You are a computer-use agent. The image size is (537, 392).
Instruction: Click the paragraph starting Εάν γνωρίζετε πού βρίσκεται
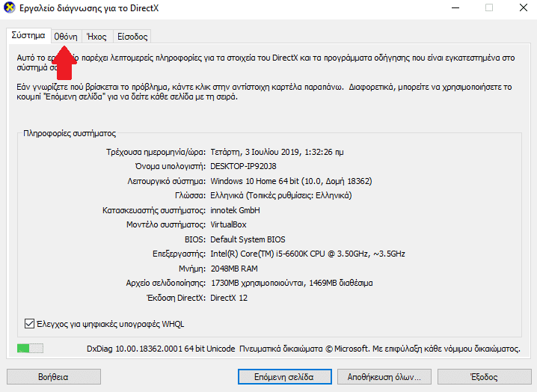(x=264, y=92)
